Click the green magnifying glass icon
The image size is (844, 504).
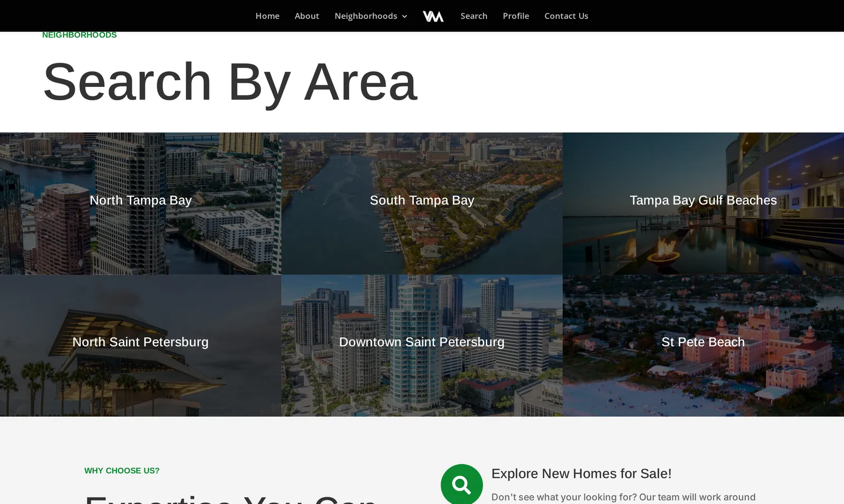462,484
